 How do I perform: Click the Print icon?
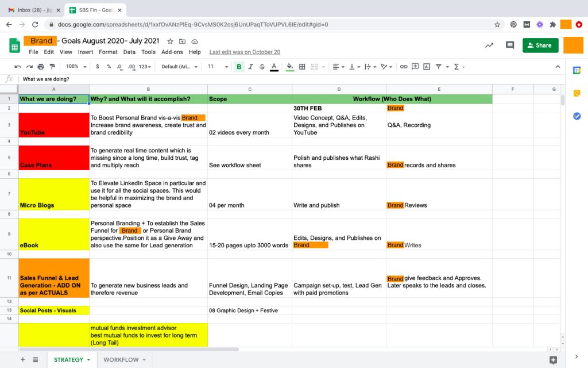pos(41,67)
